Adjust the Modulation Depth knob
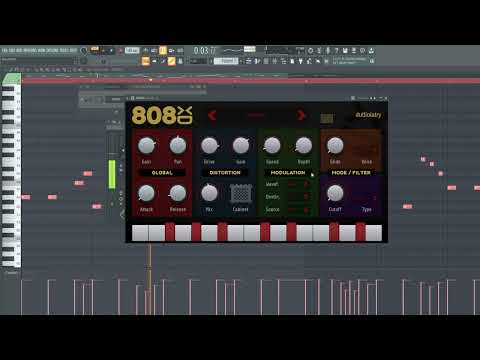 coord(304,146)
